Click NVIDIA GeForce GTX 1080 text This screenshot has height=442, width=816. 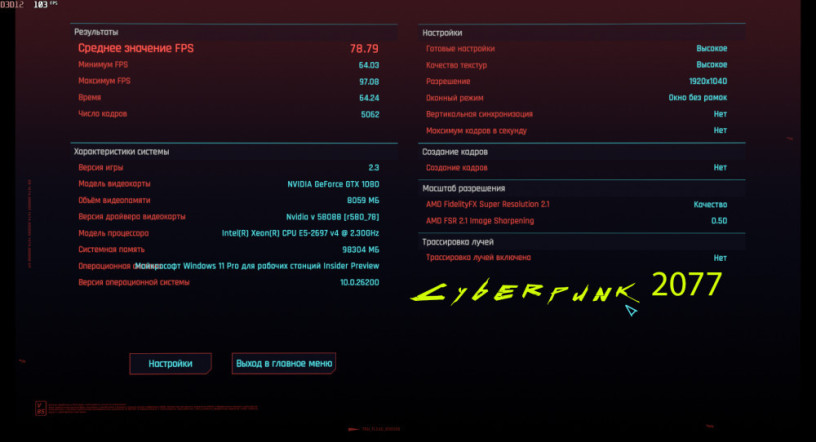click(x=333, y=184)
